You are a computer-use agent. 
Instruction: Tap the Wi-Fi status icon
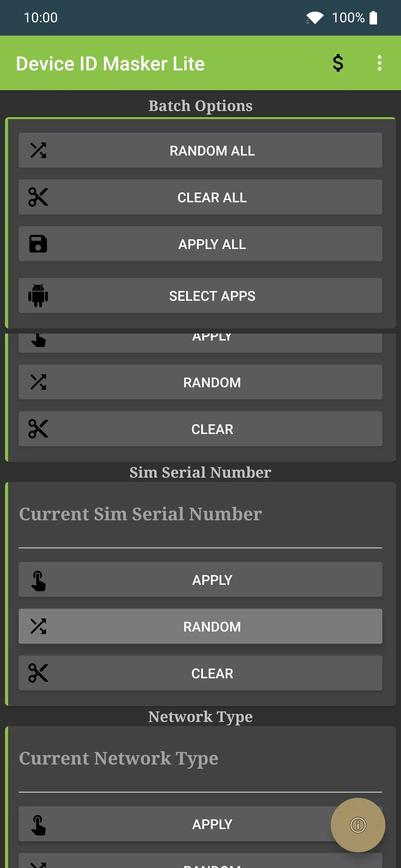315,18
